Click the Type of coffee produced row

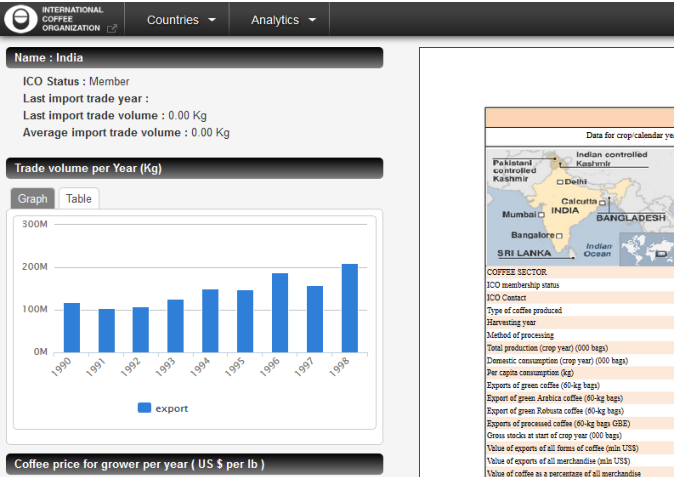(x=580, y=310)
